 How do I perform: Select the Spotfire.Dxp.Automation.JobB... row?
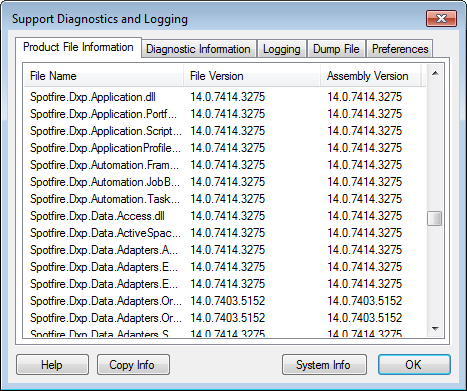click(225, 182)
